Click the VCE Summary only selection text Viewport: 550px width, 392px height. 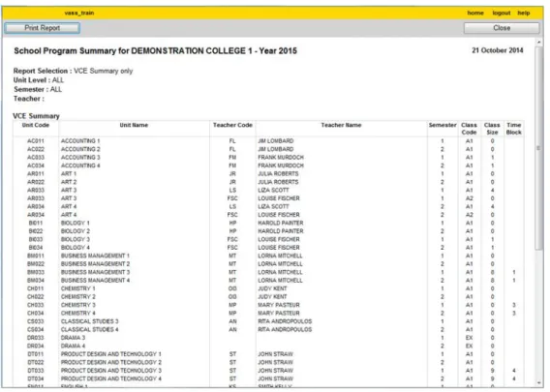click(103, 71)
